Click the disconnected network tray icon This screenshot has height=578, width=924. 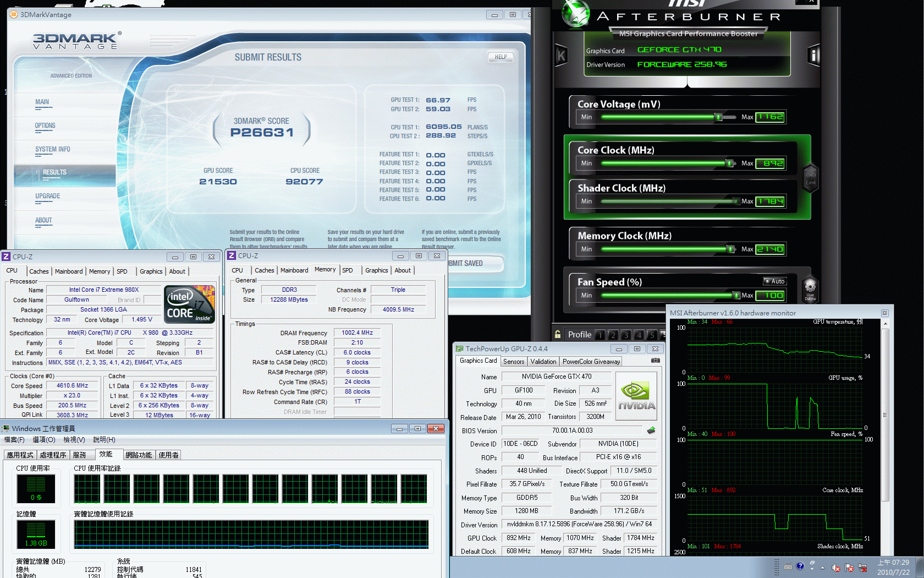(x=862, y=568)
